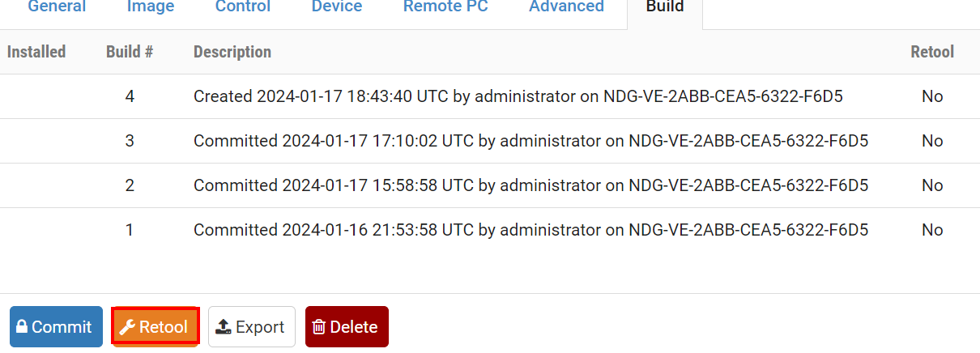Select build 1 row committed 2024-01-16
This screenshot has width=980, height=353.
[x=530, y=230]
